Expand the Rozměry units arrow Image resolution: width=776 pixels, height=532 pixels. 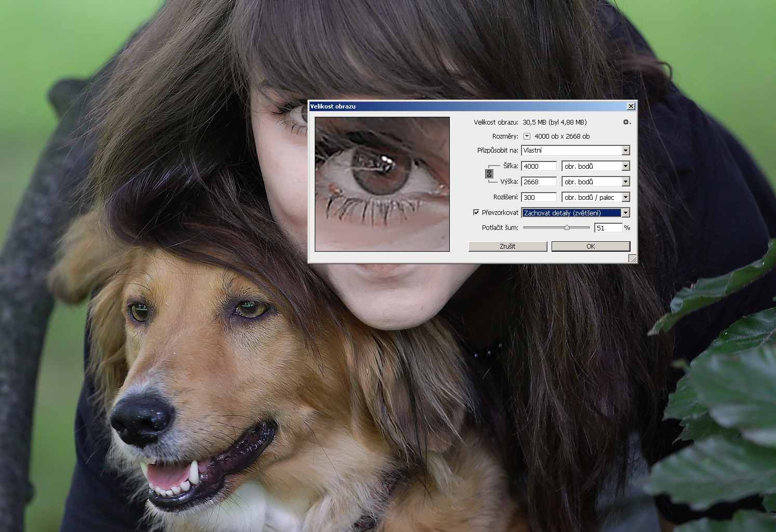pyautogui.click(x=527, y=137)
